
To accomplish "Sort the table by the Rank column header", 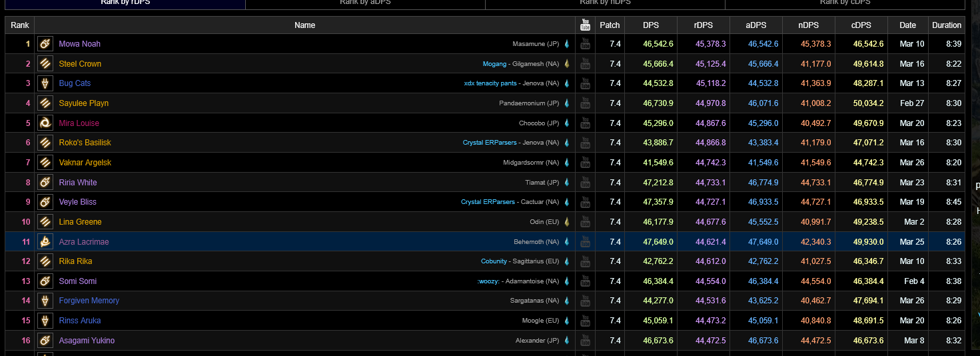I will click(x=20, y=25).
